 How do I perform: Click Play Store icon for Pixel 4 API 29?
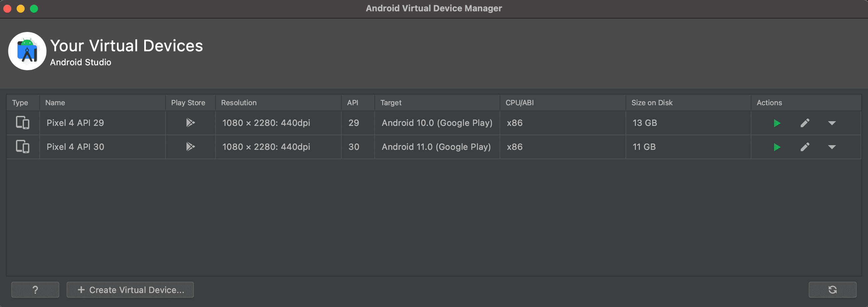pos(191,123)
